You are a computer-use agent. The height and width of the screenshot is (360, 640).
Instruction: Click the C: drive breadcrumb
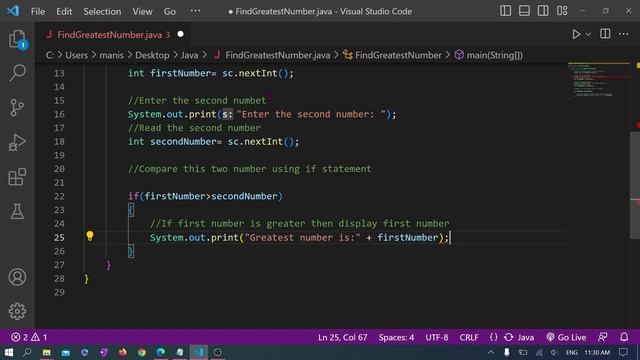click(49, 55)
